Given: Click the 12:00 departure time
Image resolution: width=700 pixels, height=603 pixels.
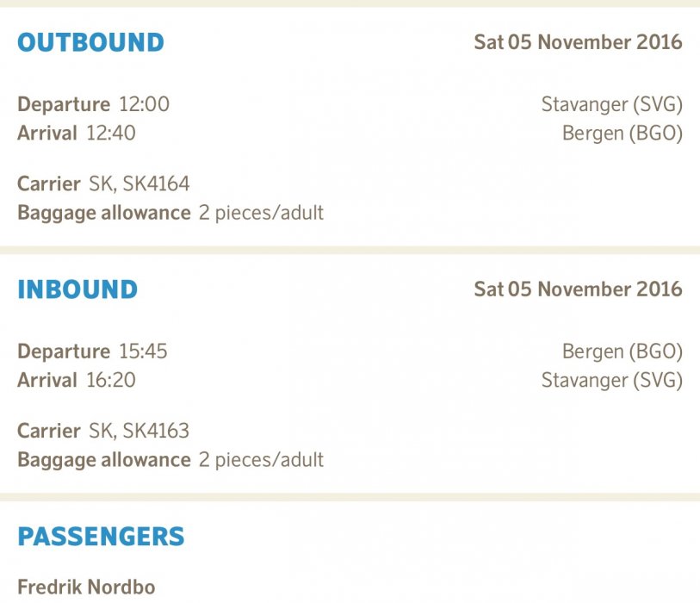Looking at the screenshot, I should [x=144, y=105].
